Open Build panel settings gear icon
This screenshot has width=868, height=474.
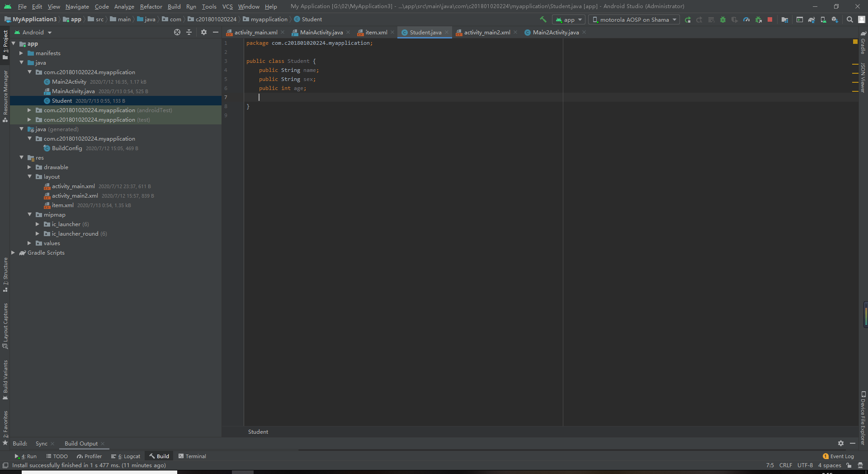(x=841, y=443)
